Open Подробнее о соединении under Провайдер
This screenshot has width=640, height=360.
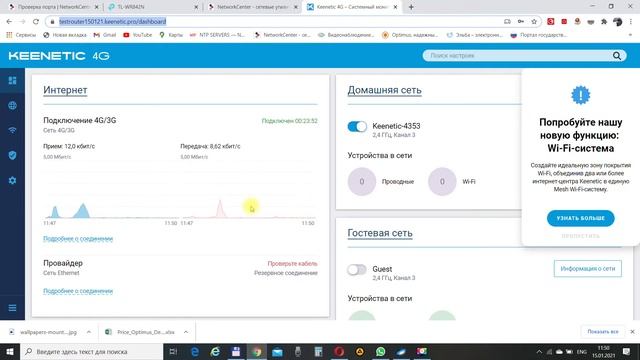[78, 291]
